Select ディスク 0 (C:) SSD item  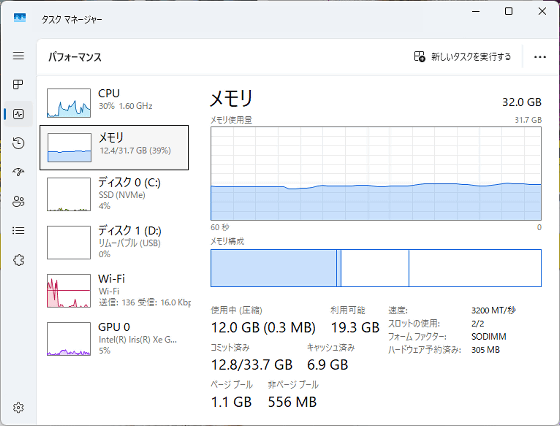click(x=114, y=194)
